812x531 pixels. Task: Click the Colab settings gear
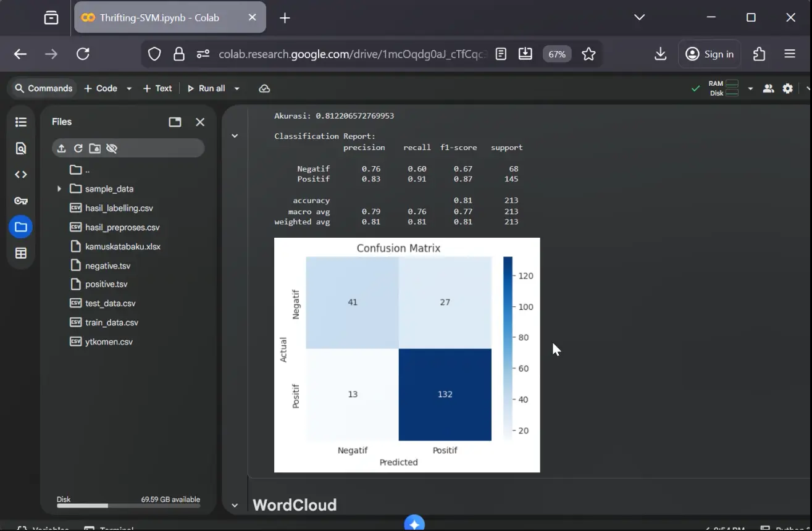tap(787, 88)
